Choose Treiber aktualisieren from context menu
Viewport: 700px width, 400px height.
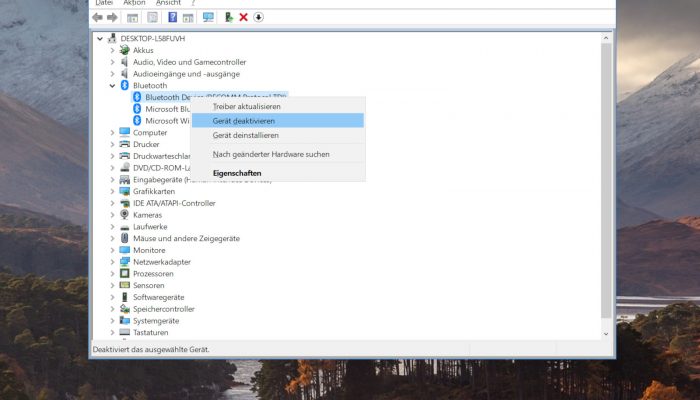278,106
